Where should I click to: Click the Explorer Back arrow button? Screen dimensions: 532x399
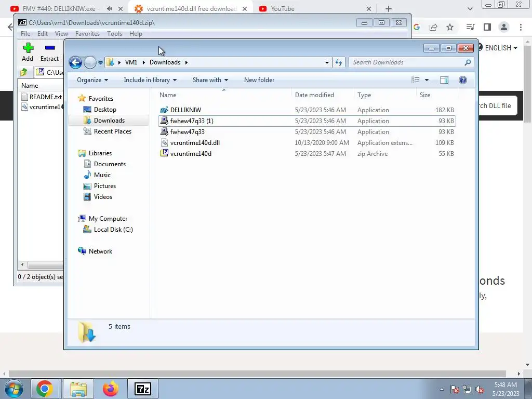[75, 62]
